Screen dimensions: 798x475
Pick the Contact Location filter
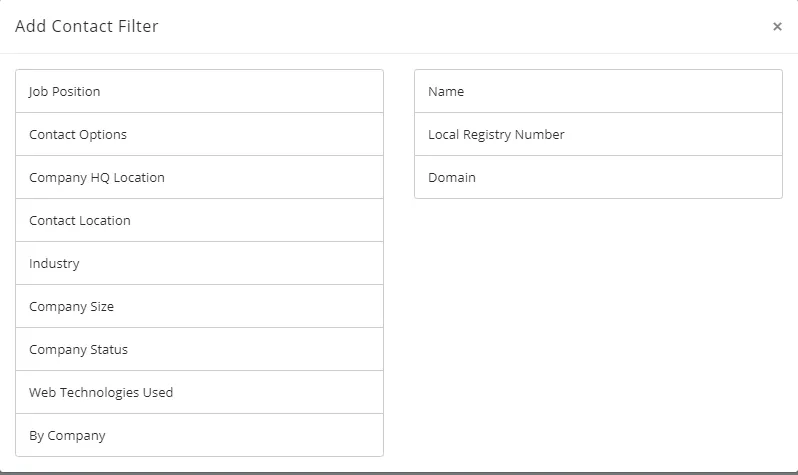coord(199,220)
